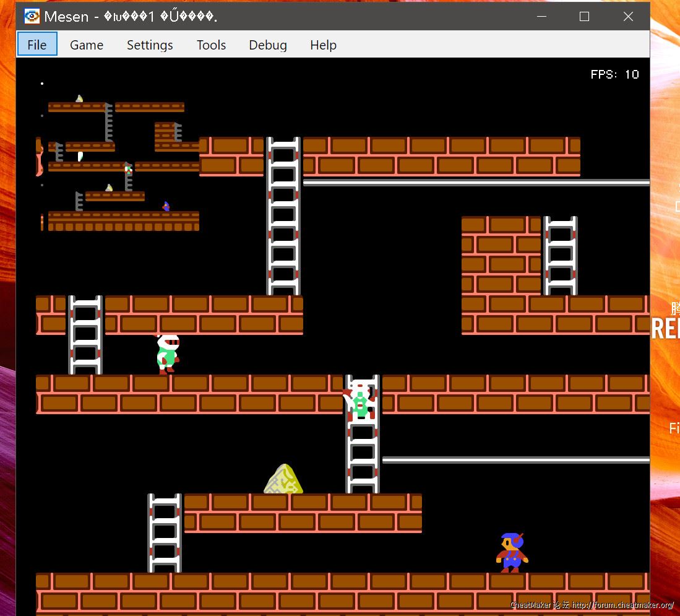Click the short ladder beside the gold pile platform

(165, 532)
